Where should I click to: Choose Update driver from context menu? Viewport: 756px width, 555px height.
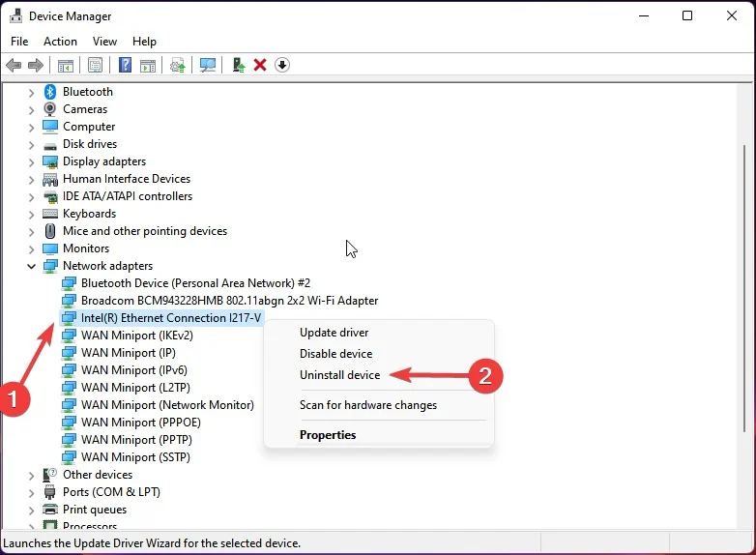click(334, 333)
